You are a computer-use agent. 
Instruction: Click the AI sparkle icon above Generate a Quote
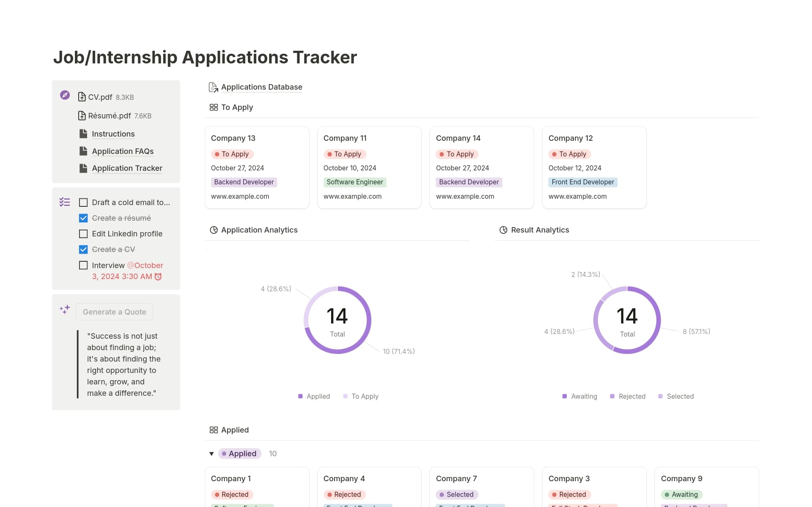coord(64,310)
